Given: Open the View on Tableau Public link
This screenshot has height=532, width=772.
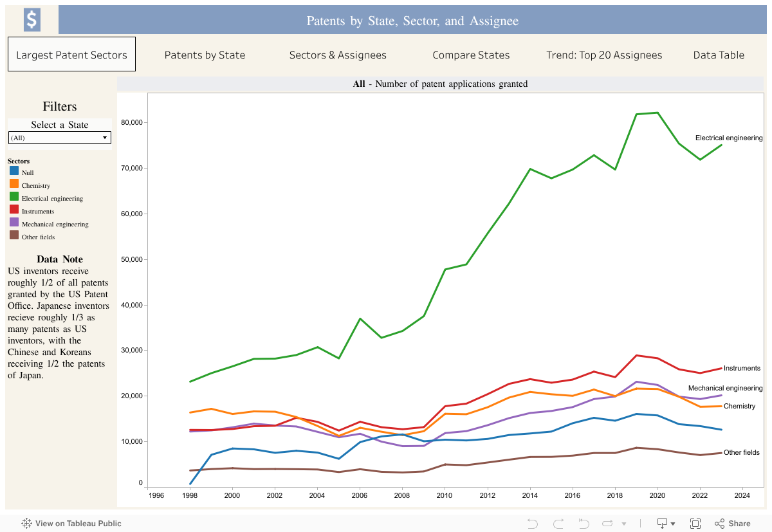Looking at the screenshot, I should click(78, 524).
